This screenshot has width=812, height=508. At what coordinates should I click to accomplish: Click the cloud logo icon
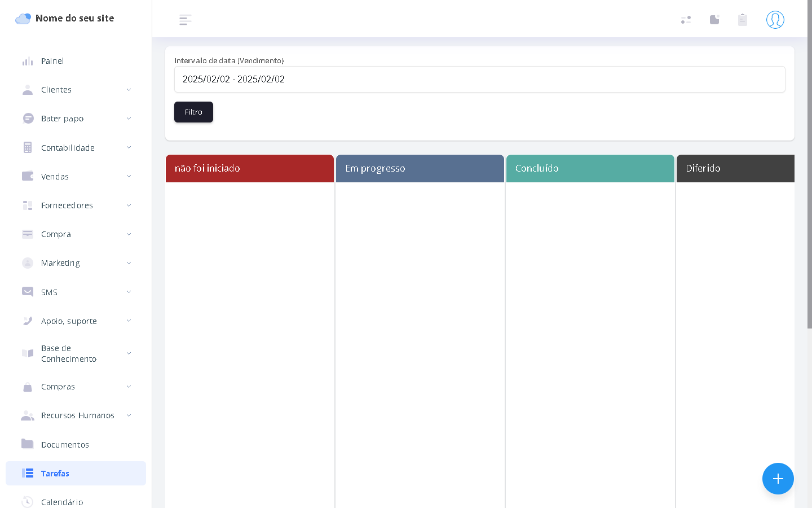[x=23, y=19]
